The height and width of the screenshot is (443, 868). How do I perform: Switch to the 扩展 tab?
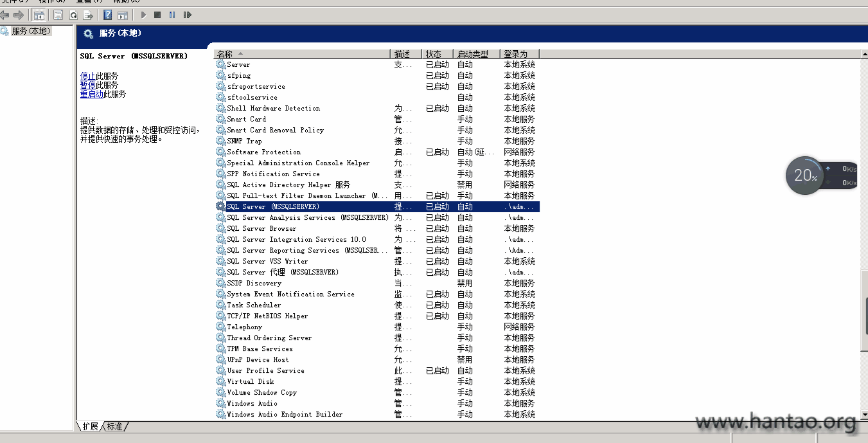90,426
